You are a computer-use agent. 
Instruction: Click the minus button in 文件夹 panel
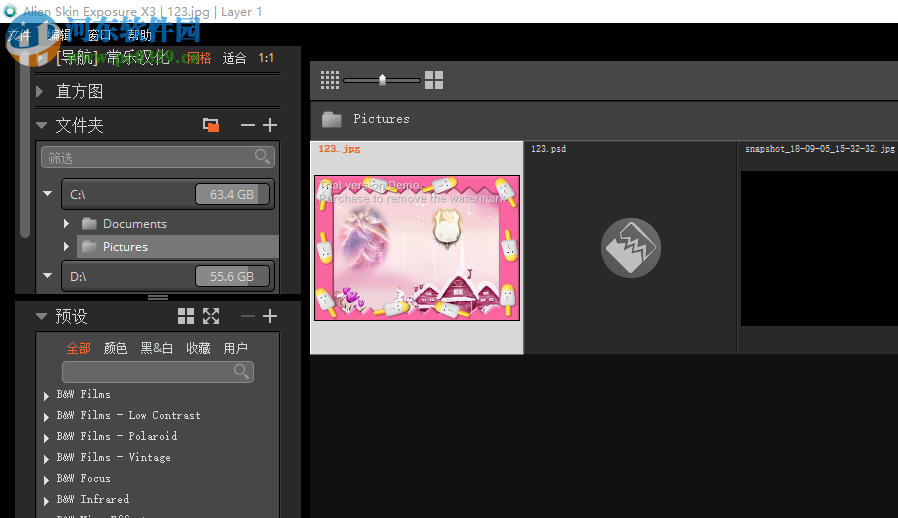click(x=247, y=125)
